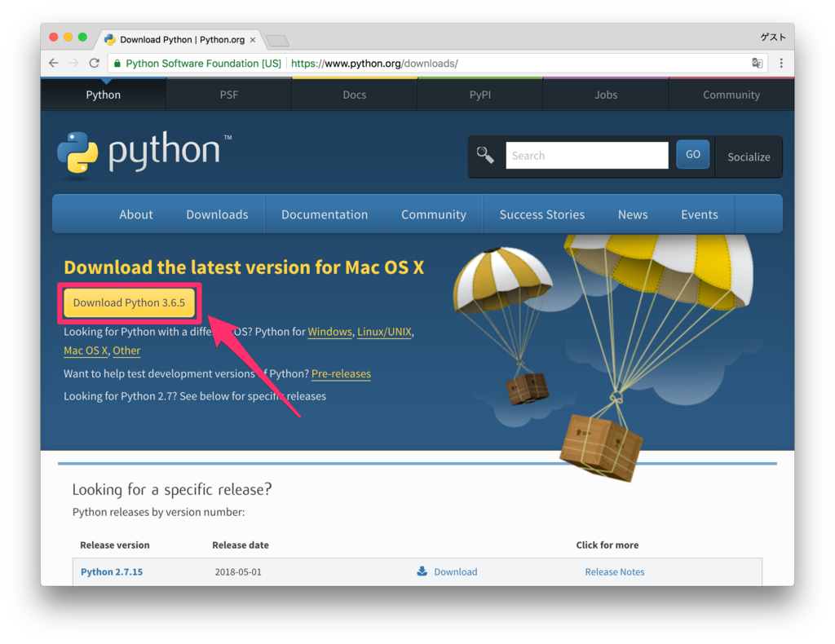835x644 pixels.
Task: Select the PyPI top bar tab
Action: pyautogui.click(x=480, y=95)
